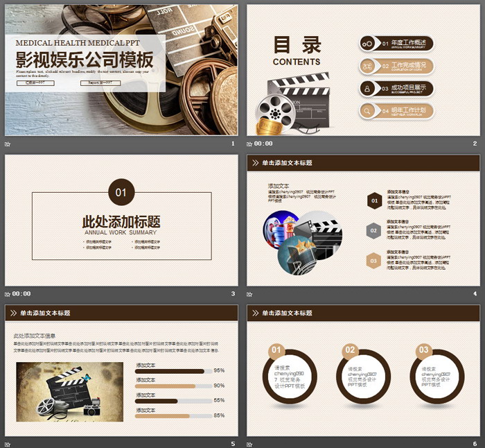
Task: Click the animation star icon under slide 5
Action: [x=8, y=445]
